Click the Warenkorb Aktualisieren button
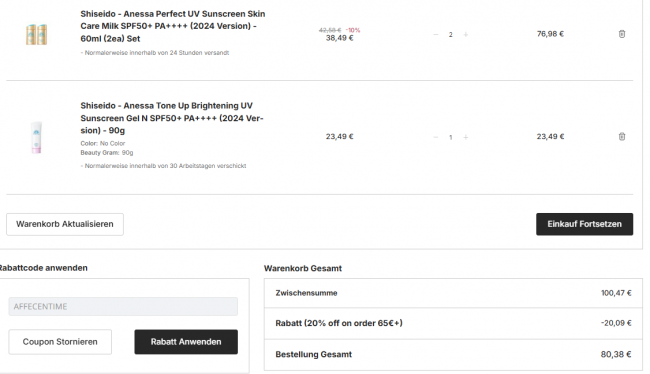Screen dimensions: 650x374 click(65, 224)
